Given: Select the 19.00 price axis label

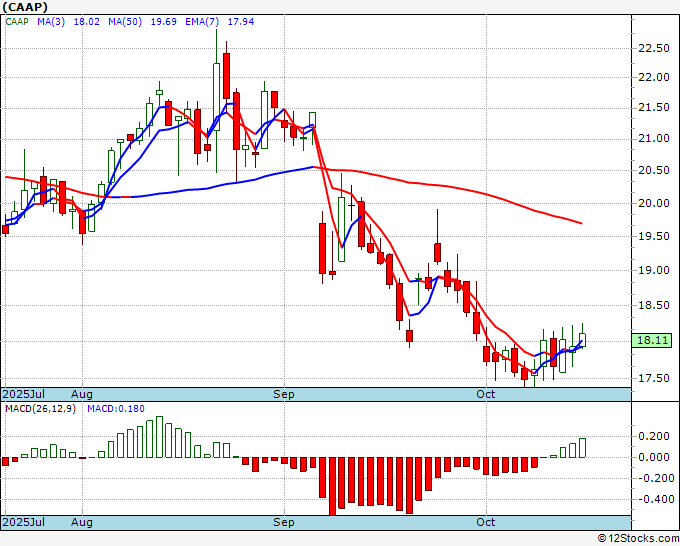Looking at the screenshot, I should coord(654,270).
